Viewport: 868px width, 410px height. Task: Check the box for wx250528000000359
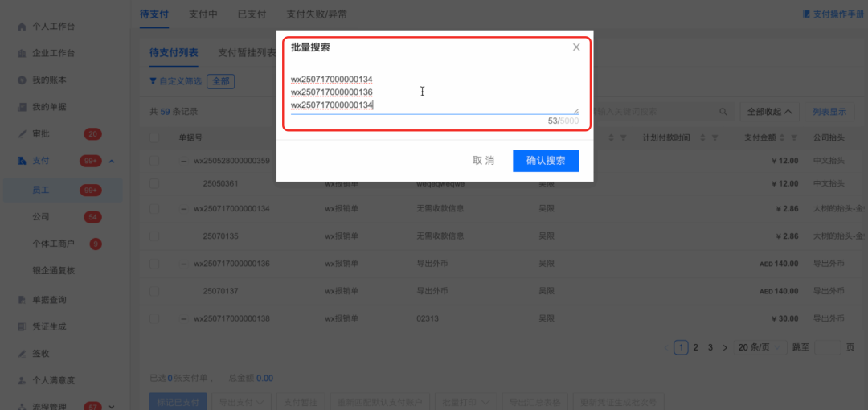[154, 162]
